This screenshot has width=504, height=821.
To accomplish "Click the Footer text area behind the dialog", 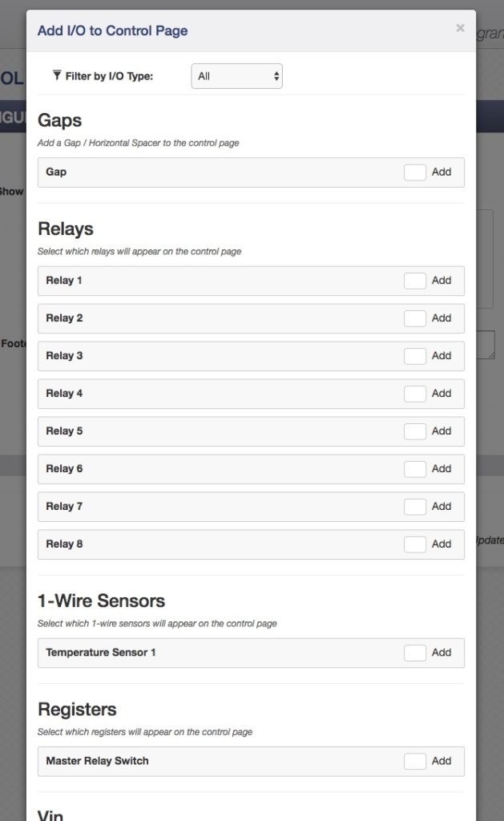I will (x=13, y=343).
